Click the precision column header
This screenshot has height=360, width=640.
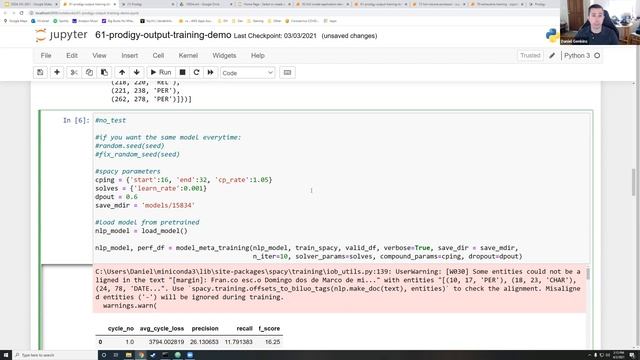point(205,329)
